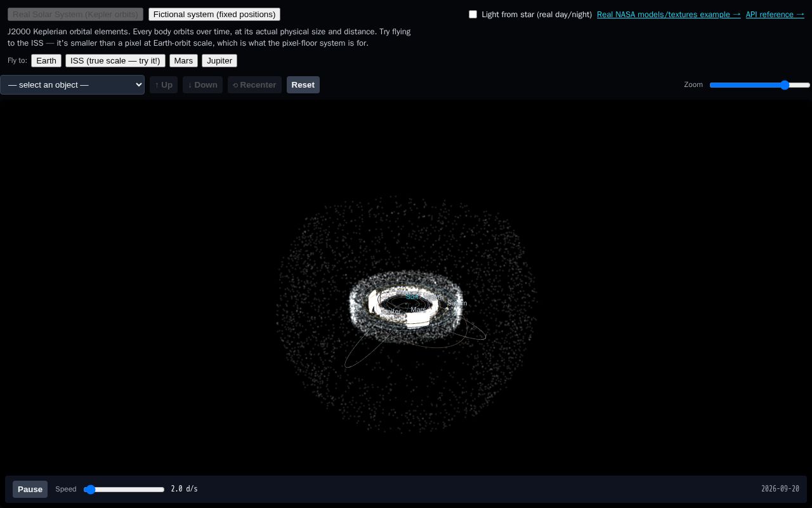This screenshot has width=812, height=508.
Task: Select the Mars label in the scene
Action: click(x=419, y=309)
